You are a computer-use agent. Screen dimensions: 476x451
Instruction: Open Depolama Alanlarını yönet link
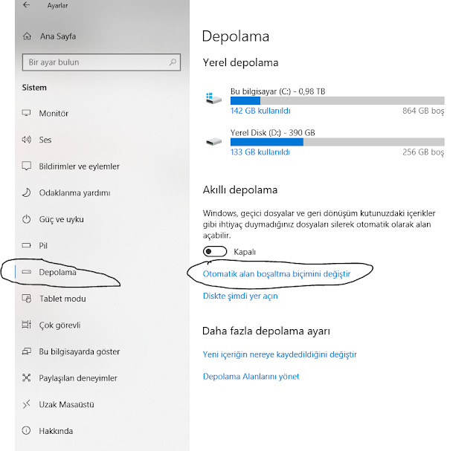[x=251, y=377]
